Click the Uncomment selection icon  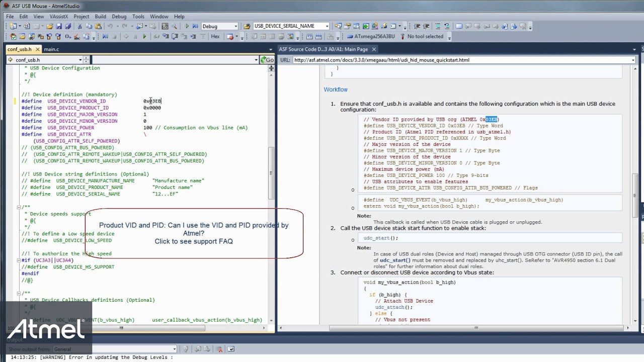tap(447, 26)
